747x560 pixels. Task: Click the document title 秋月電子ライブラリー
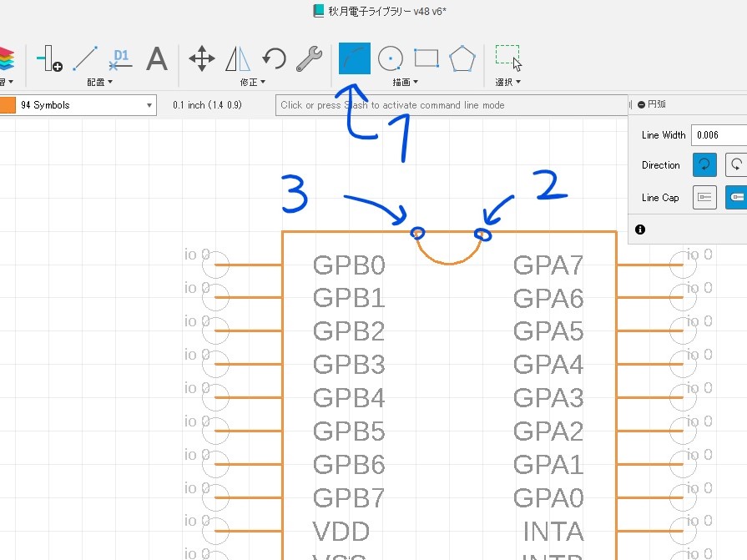tap(369, 11)
